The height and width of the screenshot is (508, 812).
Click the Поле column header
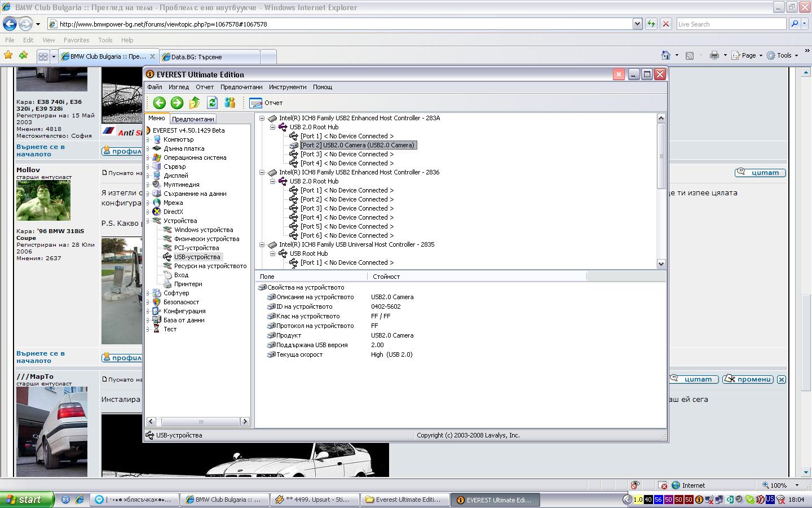[312, 277]
